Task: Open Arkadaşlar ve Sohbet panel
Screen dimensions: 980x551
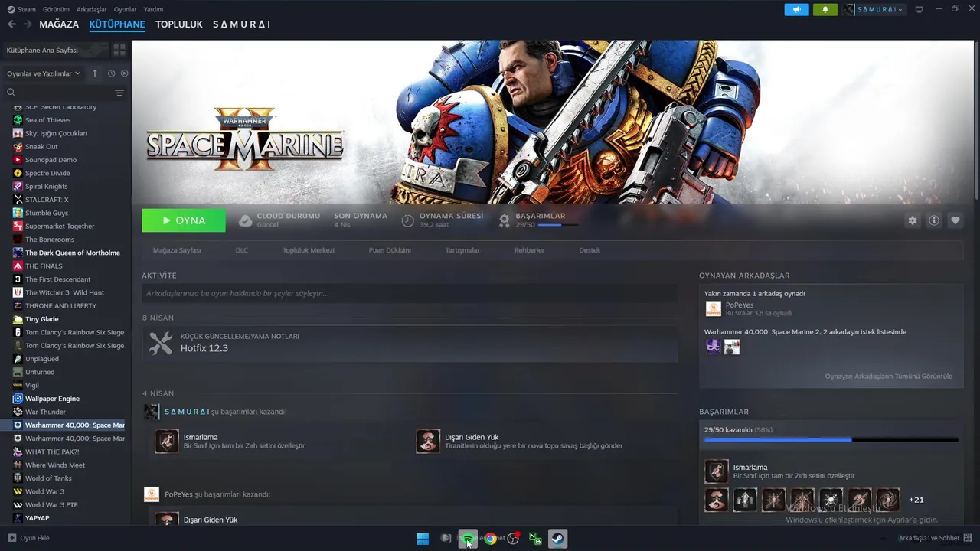Action: pyautogui.click(x=929, y=538)
